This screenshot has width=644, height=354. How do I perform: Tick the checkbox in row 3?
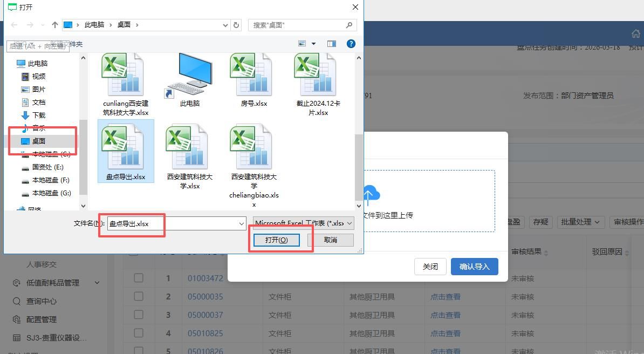139,315
